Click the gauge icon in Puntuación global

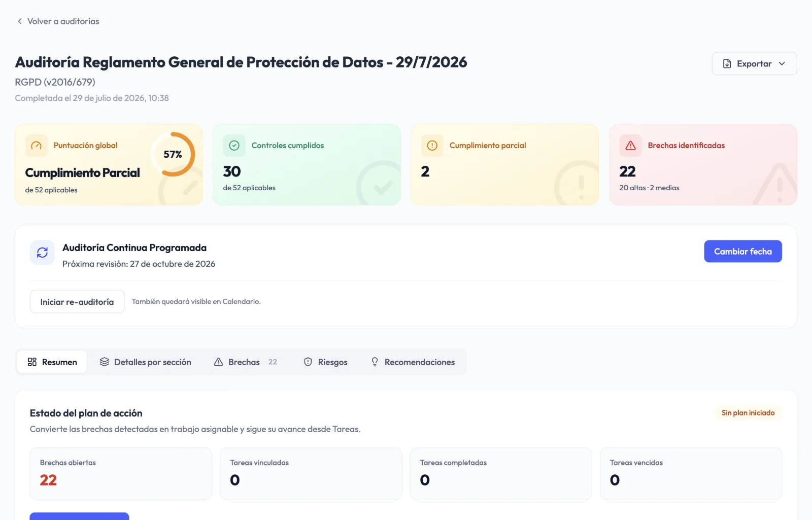(36, 146)
